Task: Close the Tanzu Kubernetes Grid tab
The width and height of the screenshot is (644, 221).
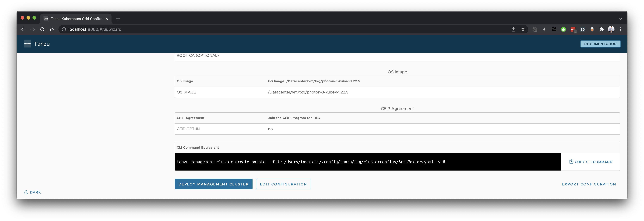Action: click(107, 19)
